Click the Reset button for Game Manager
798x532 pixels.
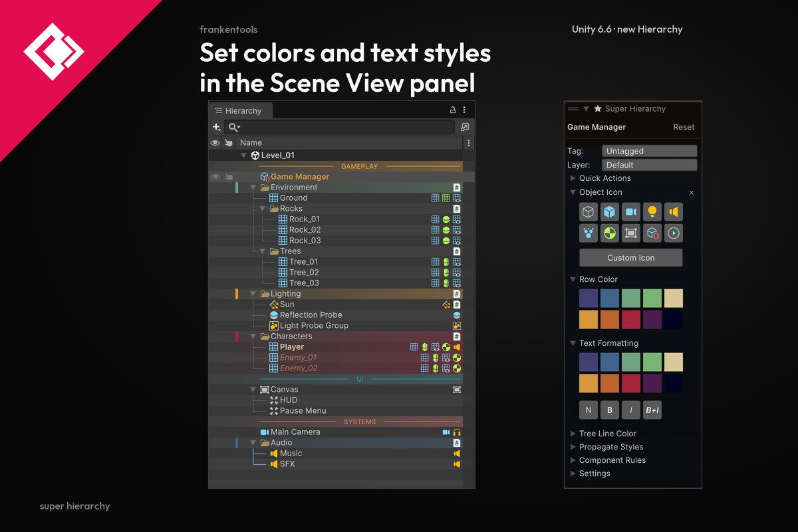tap(684, 127)
